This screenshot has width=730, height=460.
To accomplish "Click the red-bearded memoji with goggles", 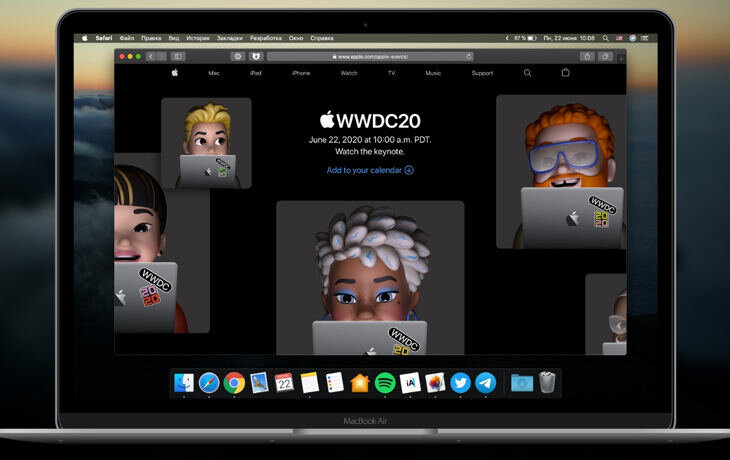I will tap(561, 172).
